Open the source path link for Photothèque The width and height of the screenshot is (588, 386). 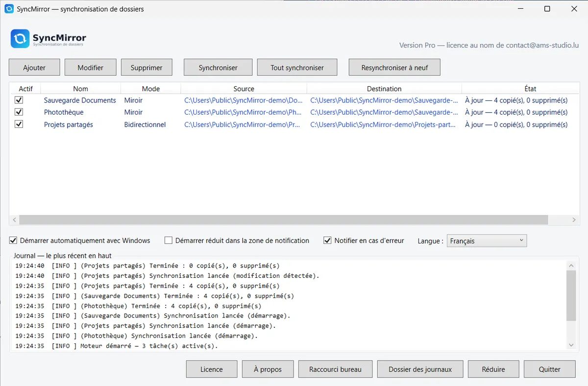tap(244, 112)
